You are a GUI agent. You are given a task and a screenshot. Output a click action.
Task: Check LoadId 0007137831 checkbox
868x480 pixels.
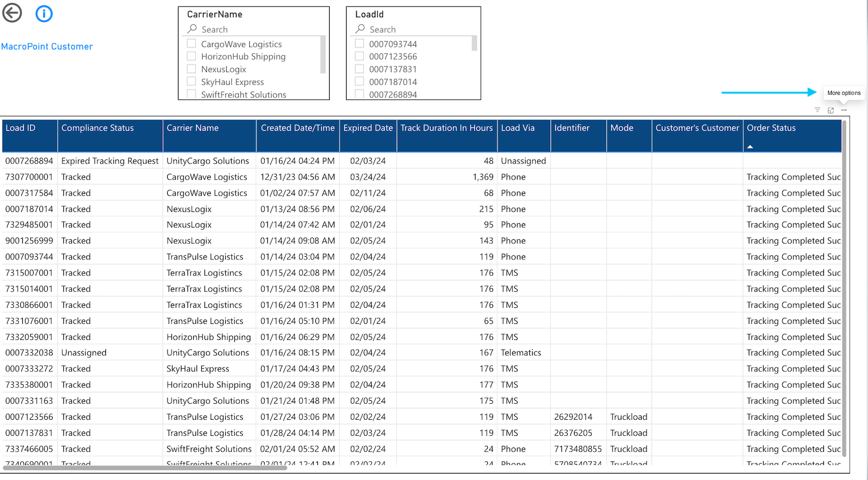[359, 69]
